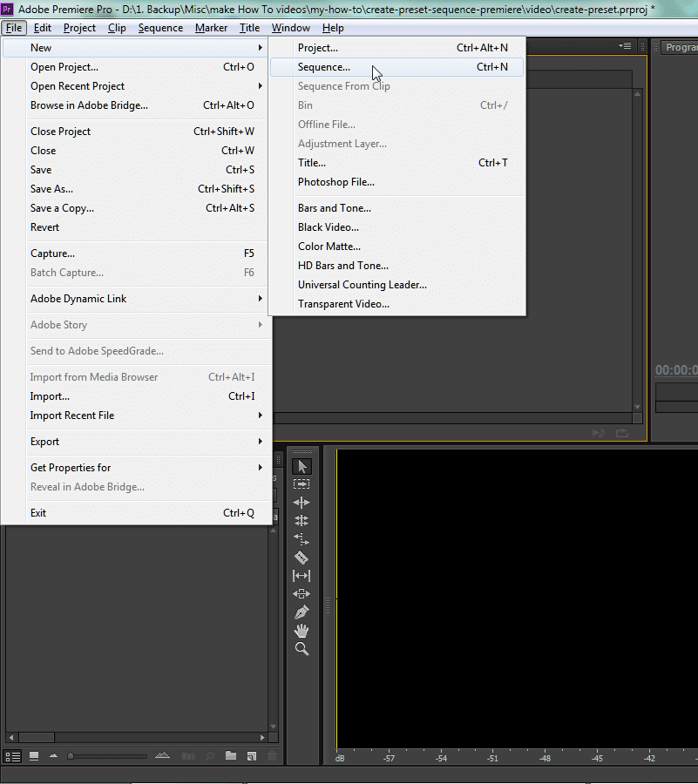Choose Save As... from File menu
This screenshot has height=784, width=698.
135,189
